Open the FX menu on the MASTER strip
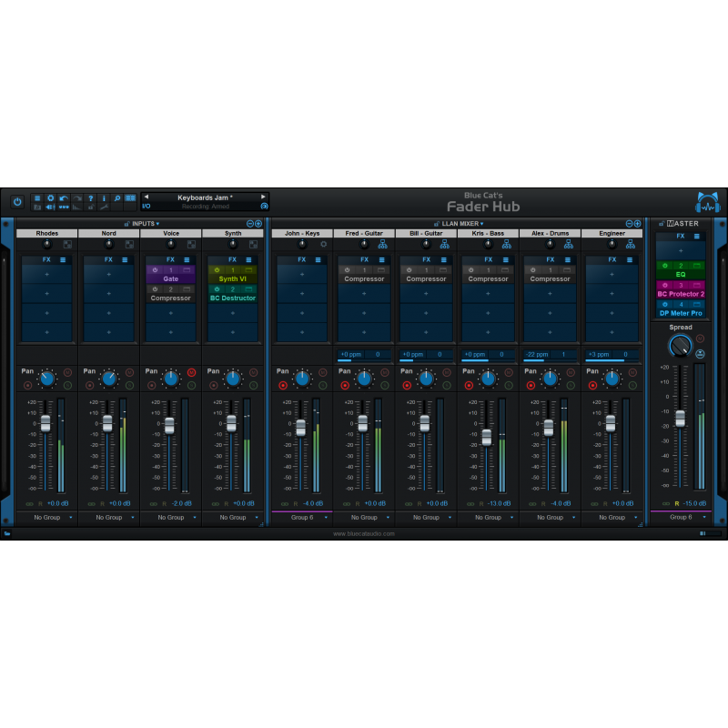The height and width of the screenshot is (728, 728). tap(697, 237)
